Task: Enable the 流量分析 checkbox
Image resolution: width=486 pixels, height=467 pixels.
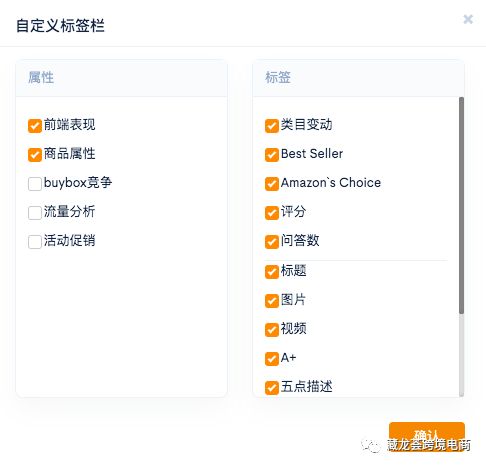Action: pyautogui.click(x=35, y=213)
